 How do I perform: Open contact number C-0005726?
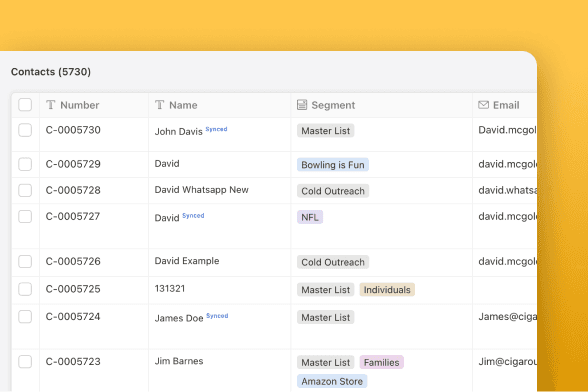[x=73, y=261]
